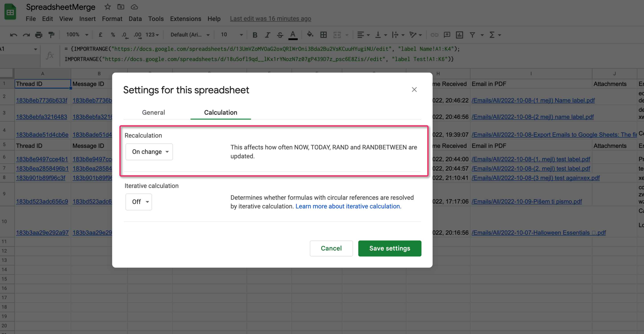Open Last edit was 16 minutes ago link
644x334 pixels.
[271, 19]
